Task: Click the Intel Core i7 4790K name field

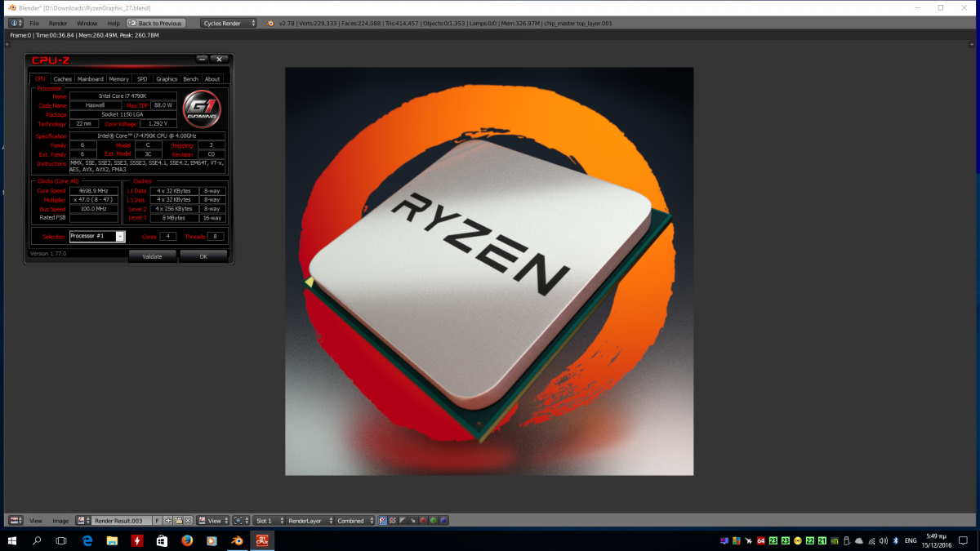Action: [122, 96]
